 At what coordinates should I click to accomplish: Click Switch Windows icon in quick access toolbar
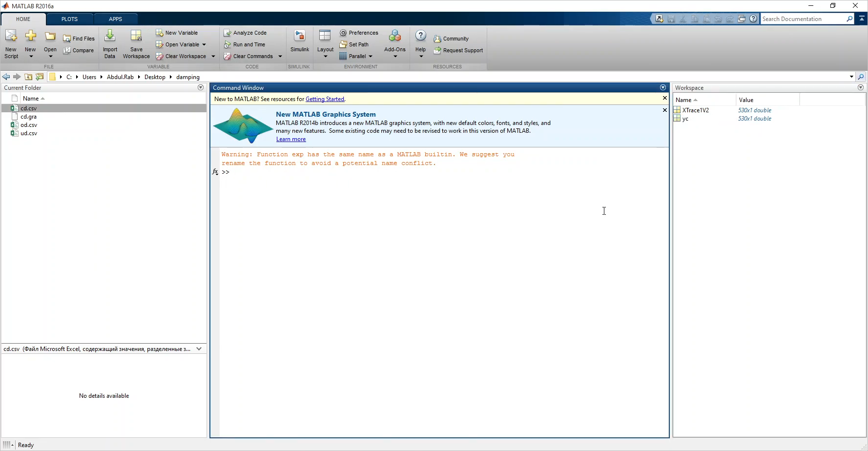742,19
